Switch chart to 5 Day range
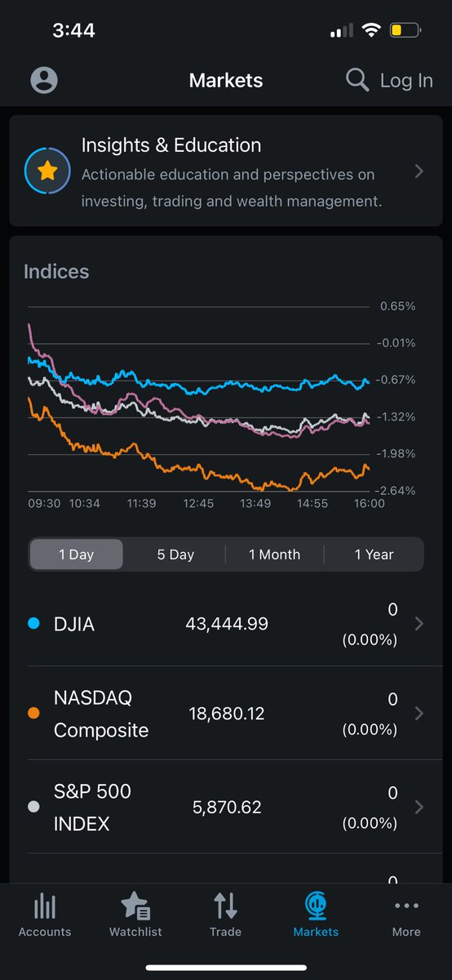 [x=175, y=555]
